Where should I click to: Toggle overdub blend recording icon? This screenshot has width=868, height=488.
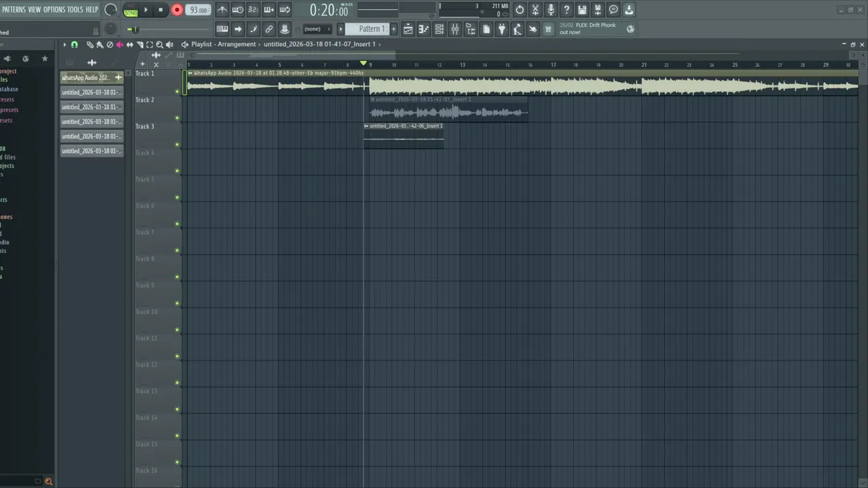(269, 9)
